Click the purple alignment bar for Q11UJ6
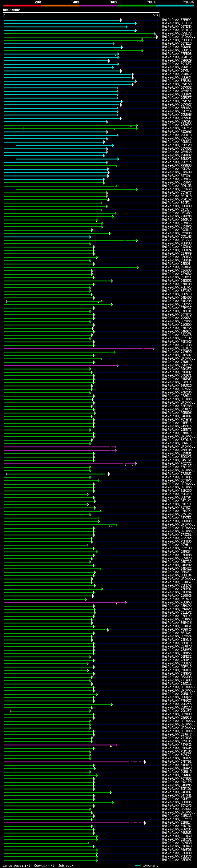Viewport: 197px width, 868px height. tap(79, 349)
